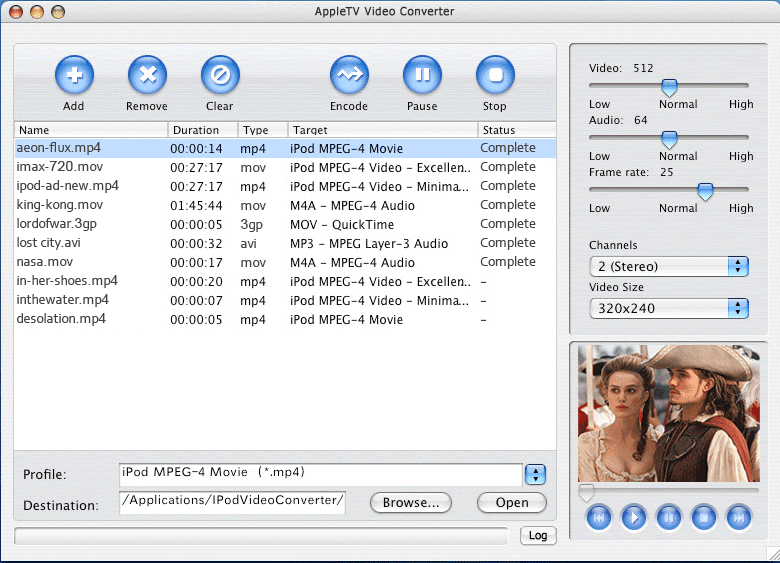Select the in-her-shoes.mp4 file
This screenshot has height=563, width=780.
pyautogui.click(x=67, y=281)
